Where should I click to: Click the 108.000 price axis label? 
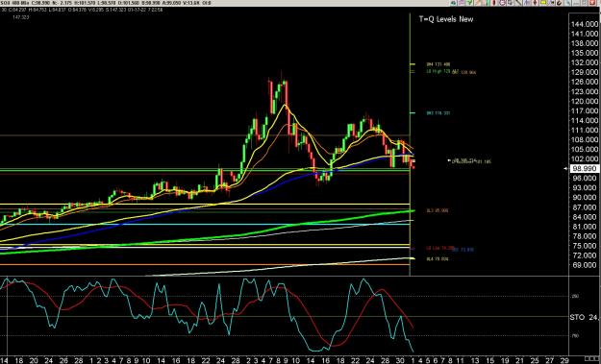585,139
